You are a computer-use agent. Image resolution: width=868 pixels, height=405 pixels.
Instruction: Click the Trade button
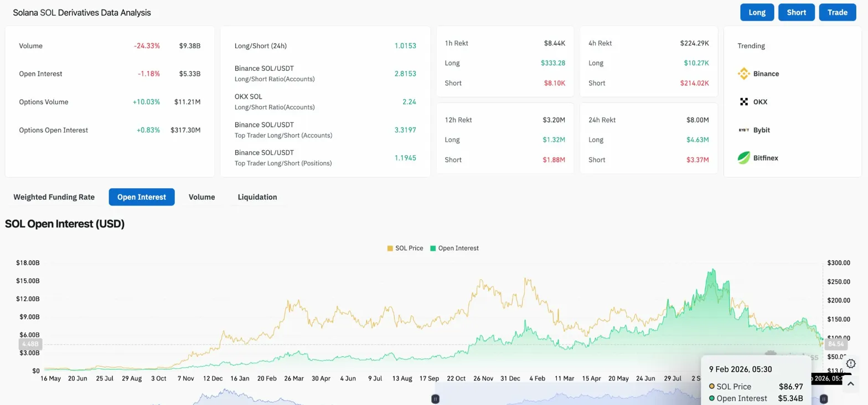pyautogui.click(x=837, y=12)
